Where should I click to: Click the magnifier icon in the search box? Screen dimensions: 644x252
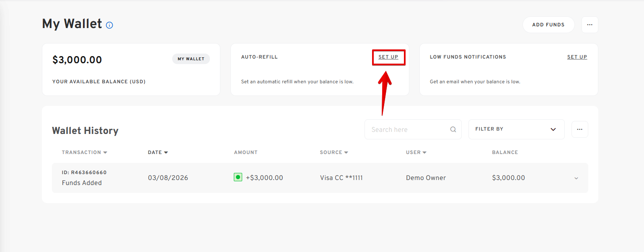pos(453,129)
